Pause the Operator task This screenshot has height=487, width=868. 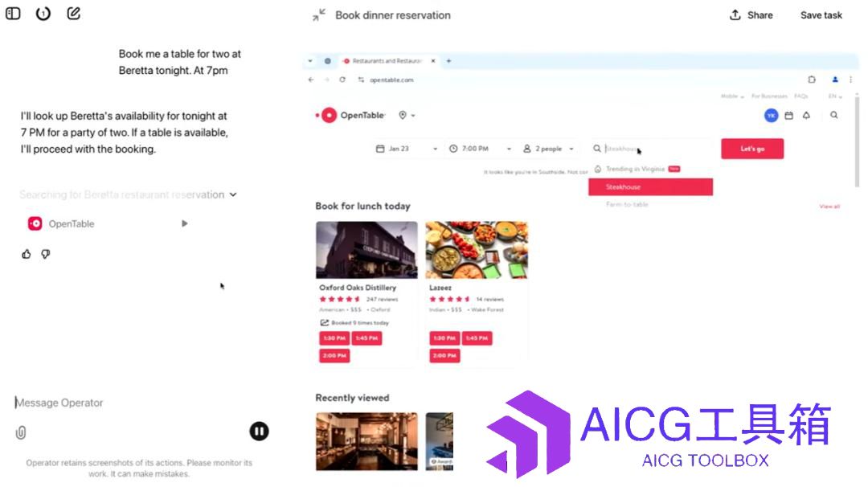259,431
